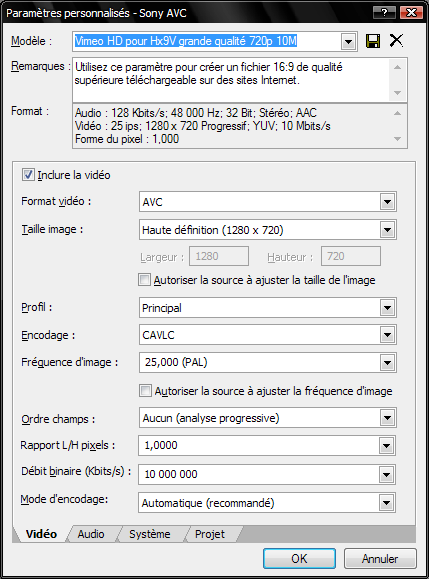Open the Projet tab
This screenshot has height=579, width=429.
(x=210, y=534)
